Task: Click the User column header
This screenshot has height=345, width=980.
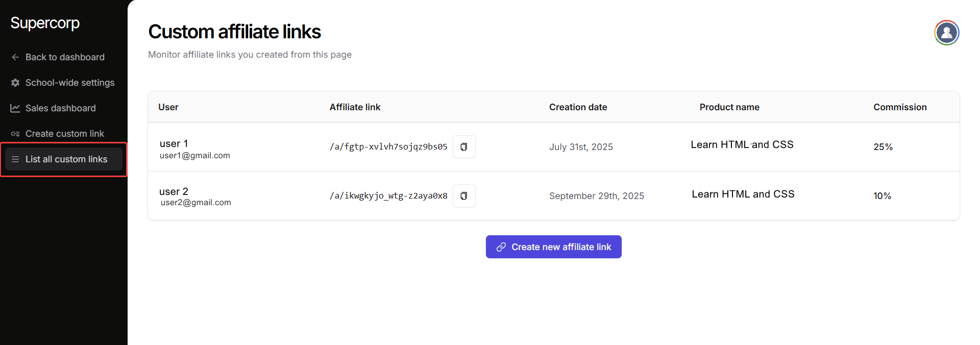Action: point(168,107)
